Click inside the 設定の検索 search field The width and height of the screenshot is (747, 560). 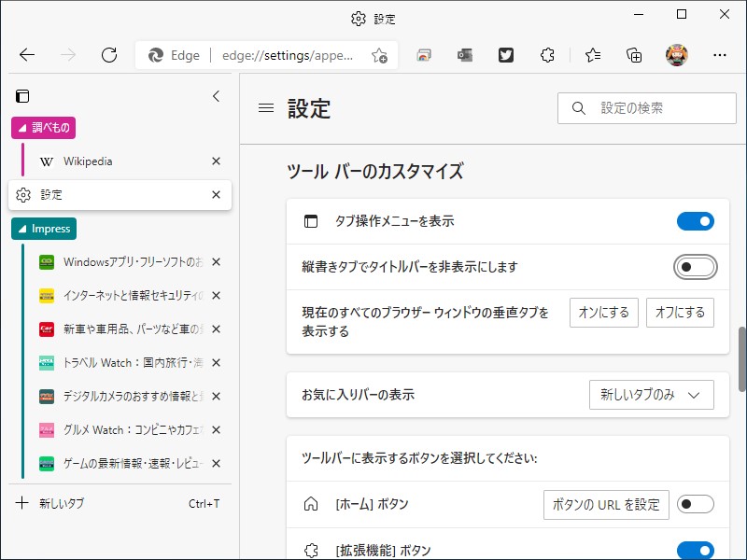[646, 107]
